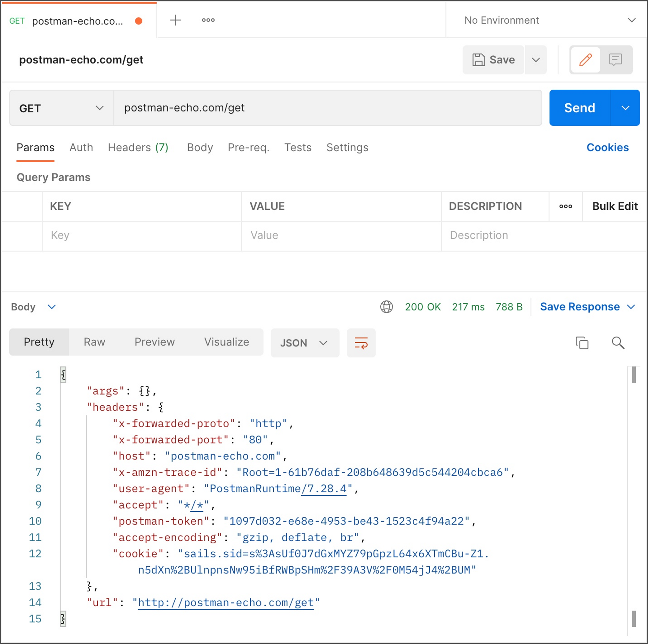Copy the response body using the copy icon

click(582, 343)
